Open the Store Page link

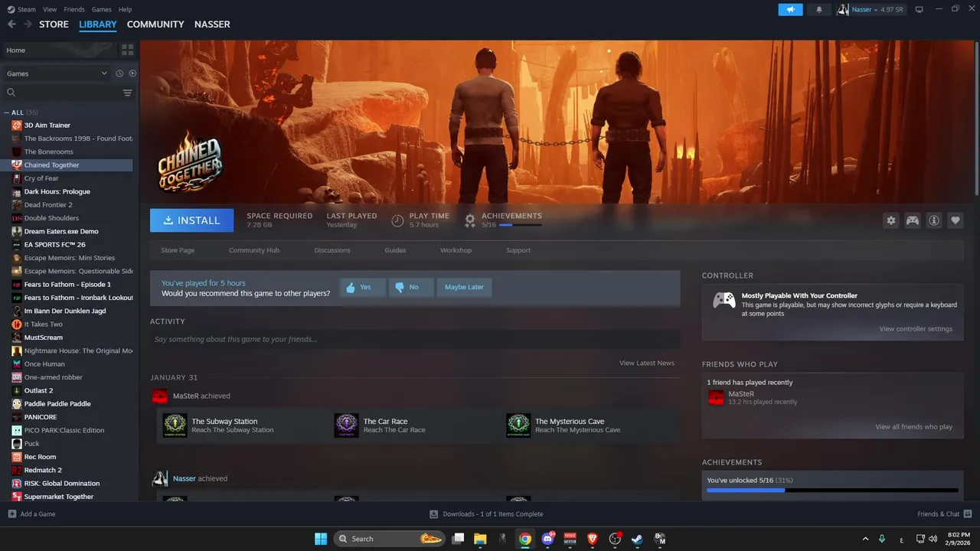178,250
